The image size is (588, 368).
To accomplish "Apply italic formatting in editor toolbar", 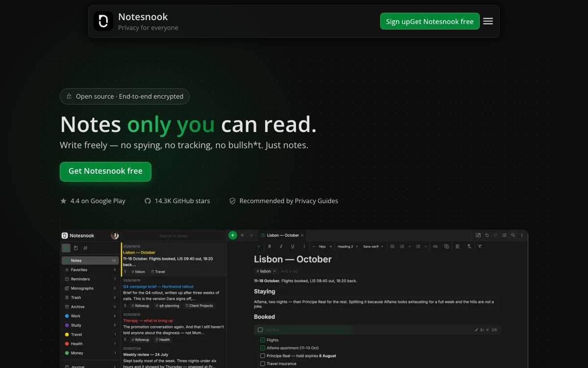I will click(x=281, y=246).
